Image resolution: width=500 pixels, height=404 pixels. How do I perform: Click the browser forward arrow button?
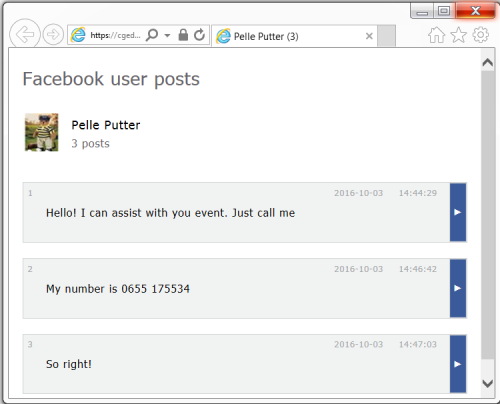click(x=53, y=34)
